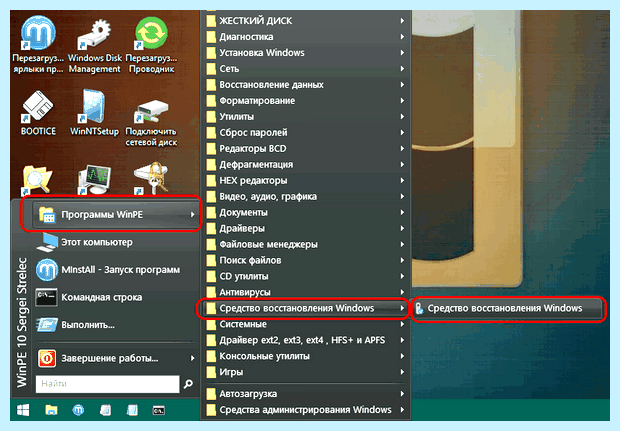The width and height of the screenshot is (620, 431).
Task: Click the search magnifier next to Найти
Action: tap(189, 384)
